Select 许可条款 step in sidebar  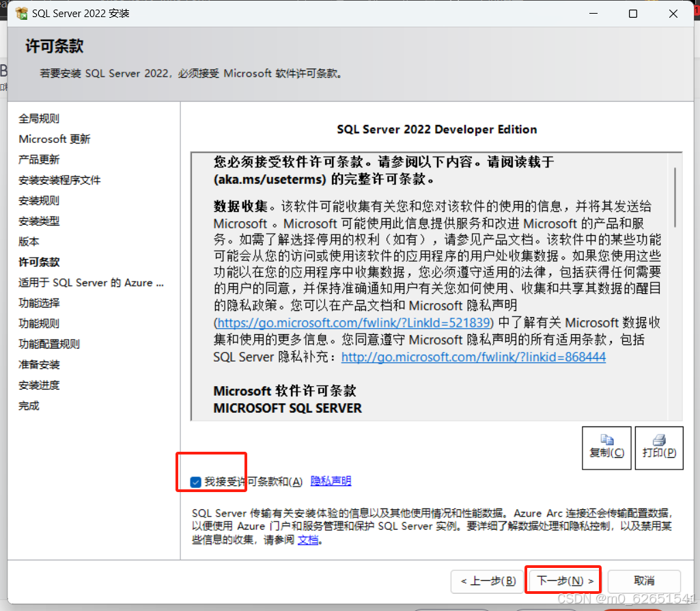click(39, 262)
